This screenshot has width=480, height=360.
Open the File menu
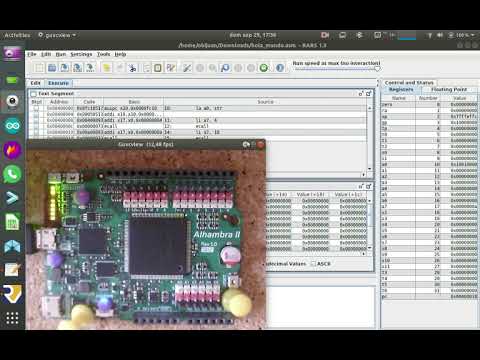coord(32,54)
